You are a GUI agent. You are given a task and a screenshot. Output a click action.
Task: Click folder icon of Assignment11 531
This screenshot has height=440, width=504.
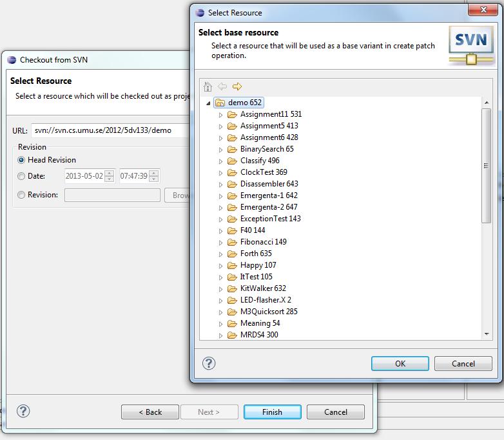coord(232,115)
